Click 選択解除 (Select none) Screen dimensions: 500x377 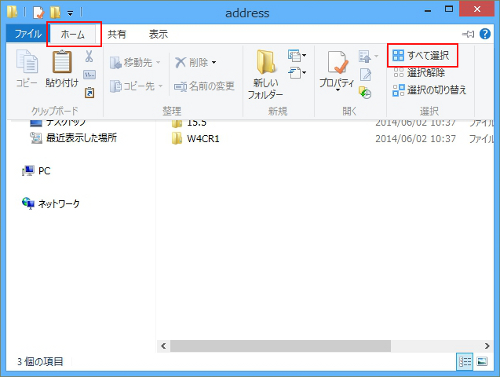[419, 72]
